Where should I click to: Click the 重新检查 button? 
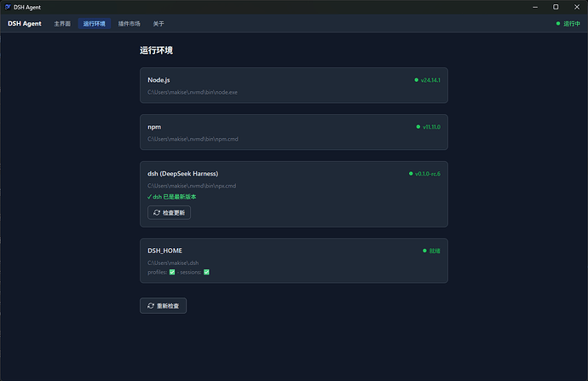point(163,306)
